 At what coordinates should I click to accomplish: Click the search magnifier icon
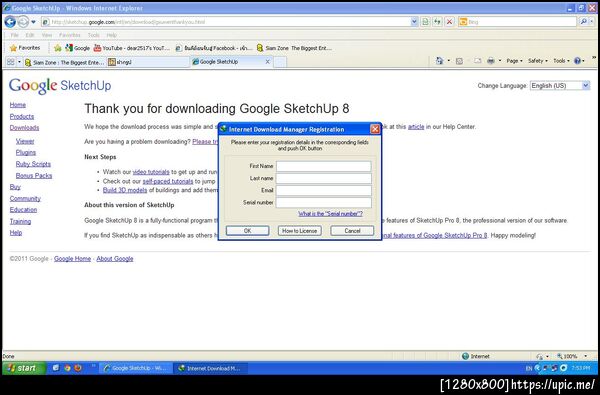coord(583,22)
